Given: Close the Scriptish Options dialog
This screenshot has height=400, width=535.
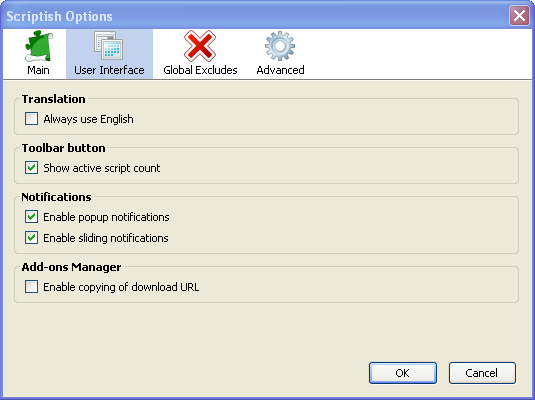Looking at the screenshot, I should (x=519, y=16).
